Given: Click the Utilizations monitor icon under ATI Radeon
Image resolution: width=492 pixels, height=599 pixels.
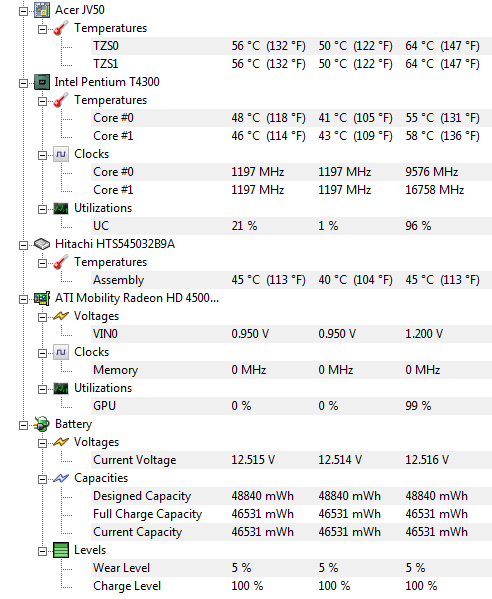Looking at the screenshot, I should [61, 389].
